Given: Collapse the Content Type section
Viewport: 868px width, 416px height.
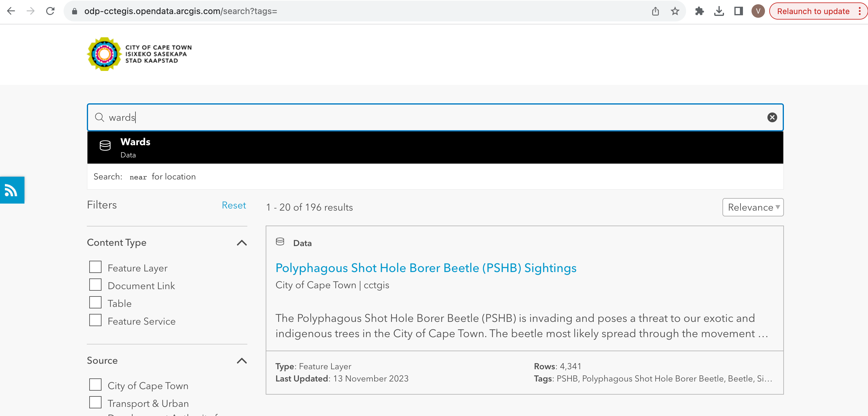Looking at the screenshot, I should [x=242, y=243].
